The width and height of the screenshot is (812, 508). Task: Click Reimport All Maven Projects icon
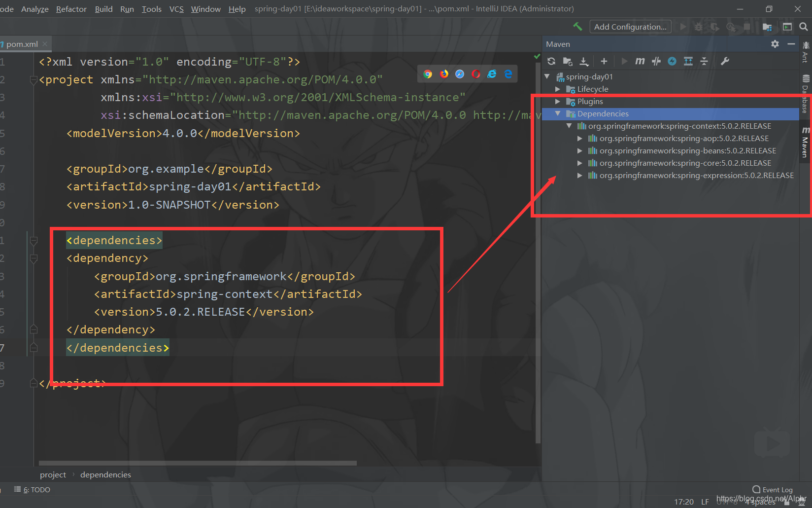pyautogui.click(x=551, y=61)
